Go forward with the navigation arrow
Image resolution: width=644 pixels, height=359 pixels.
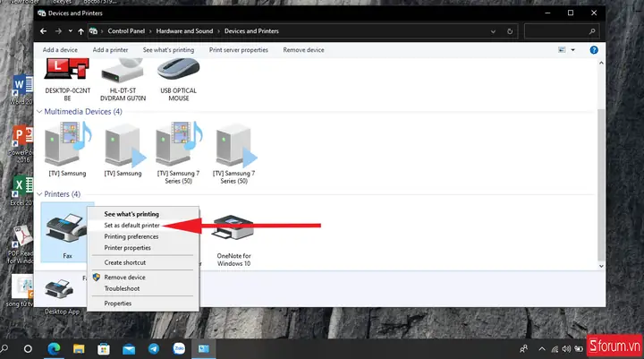click(x=58, y=31)
